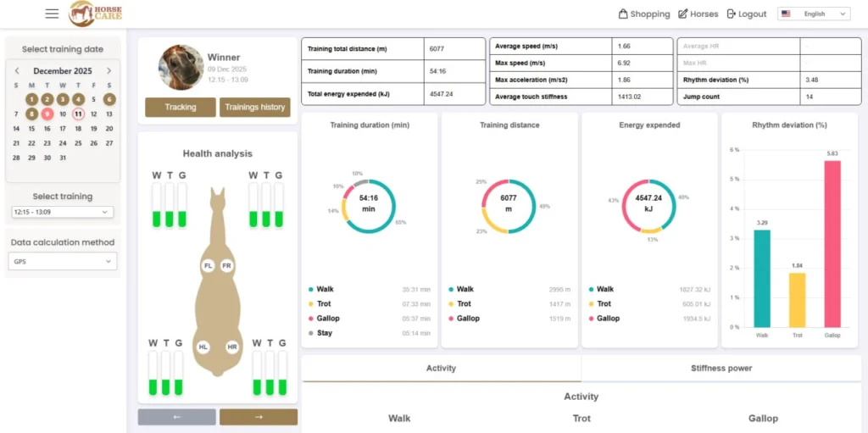Expand the Select training time dropdown
868x433 pixels.
62,212
